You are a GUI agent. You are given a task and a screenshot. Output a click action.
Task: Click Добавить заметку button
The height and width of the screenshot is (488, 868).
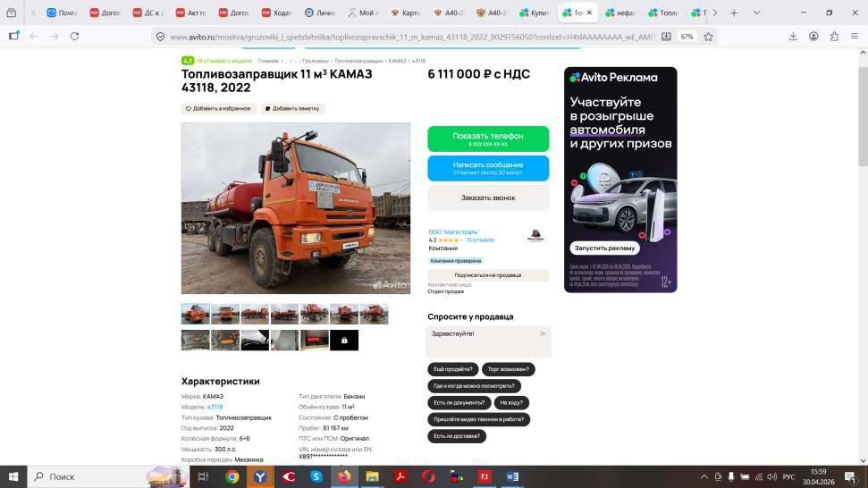[292, 108]
